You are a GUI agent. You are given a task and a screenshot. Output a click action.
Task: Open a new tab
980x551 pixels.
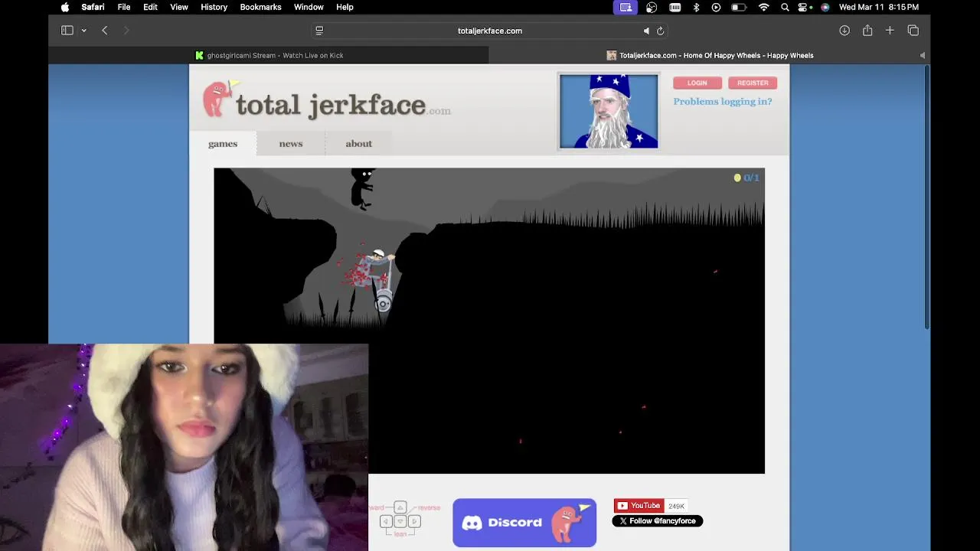pos(890,31)
